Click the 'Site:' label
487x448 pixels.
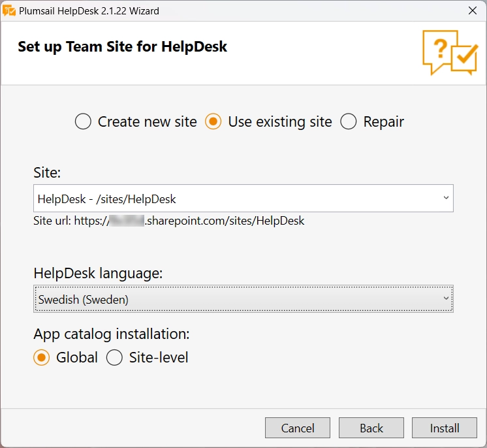[x=47, y=172]
